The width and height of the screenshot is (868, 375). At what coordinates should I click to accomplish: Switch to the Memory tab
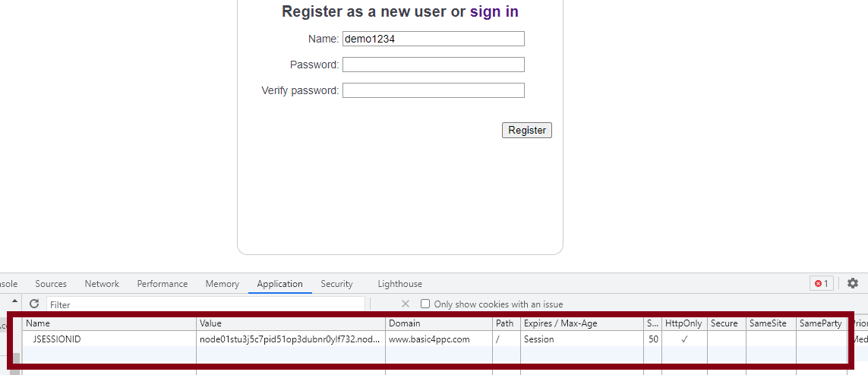point(222,284)
